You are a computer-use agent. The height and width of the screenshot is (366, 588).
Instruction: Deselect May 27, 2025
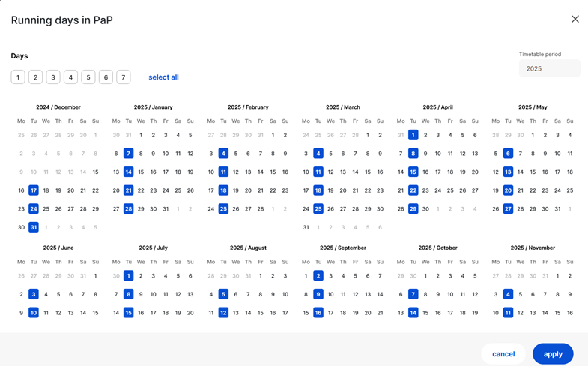pyautogui.click(x=508, y=208)
